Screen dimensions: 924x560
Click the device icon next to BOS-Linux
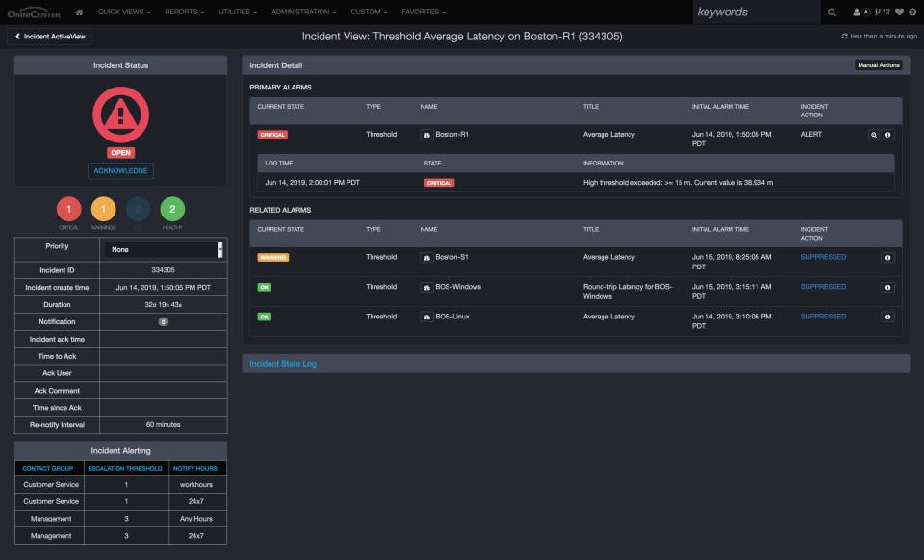pos(426,317)
